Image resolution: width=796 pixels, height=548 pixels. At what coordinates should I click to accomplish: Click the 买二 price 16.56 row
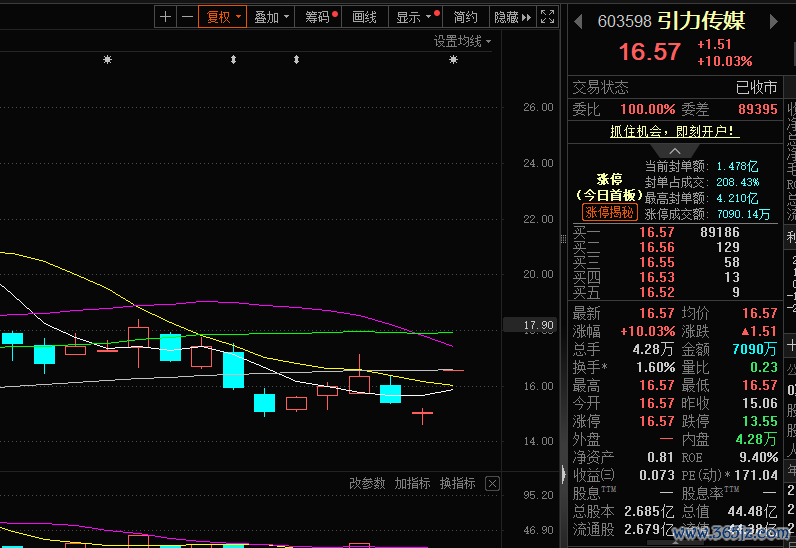tap(675, 247)
